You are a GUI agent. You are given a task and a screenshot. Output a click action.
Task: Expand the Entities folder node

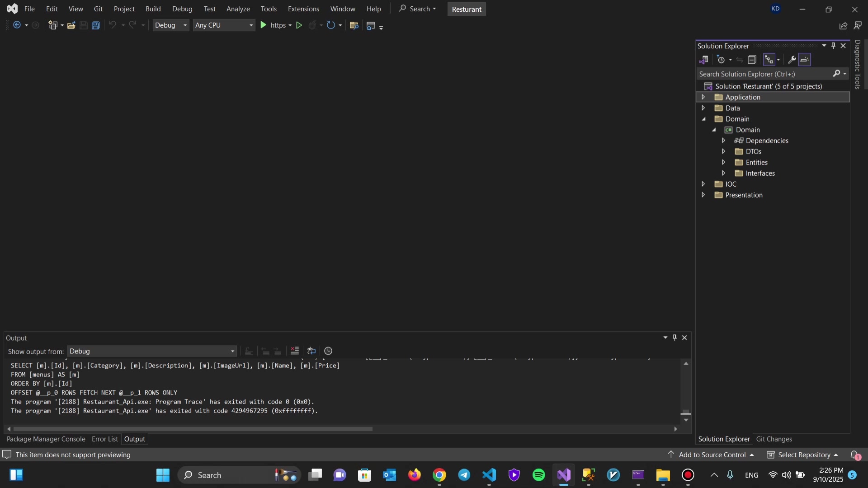[x=724, y=162]
